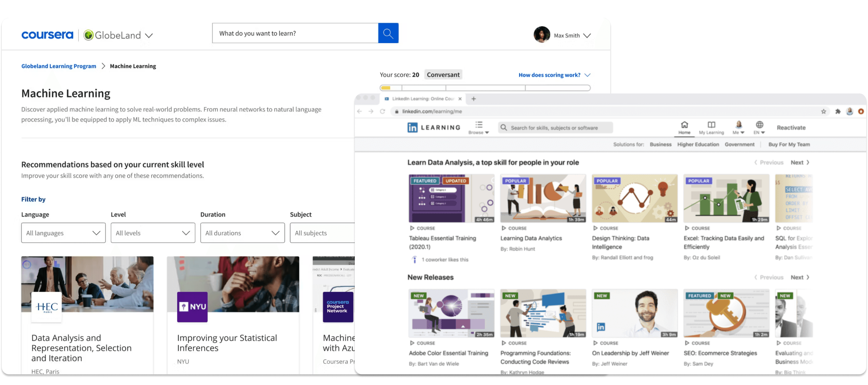The width and height of the screenshot is (868, 385).
Task: Expand the All levels dropdown
Action: click(x=153, y=233)
